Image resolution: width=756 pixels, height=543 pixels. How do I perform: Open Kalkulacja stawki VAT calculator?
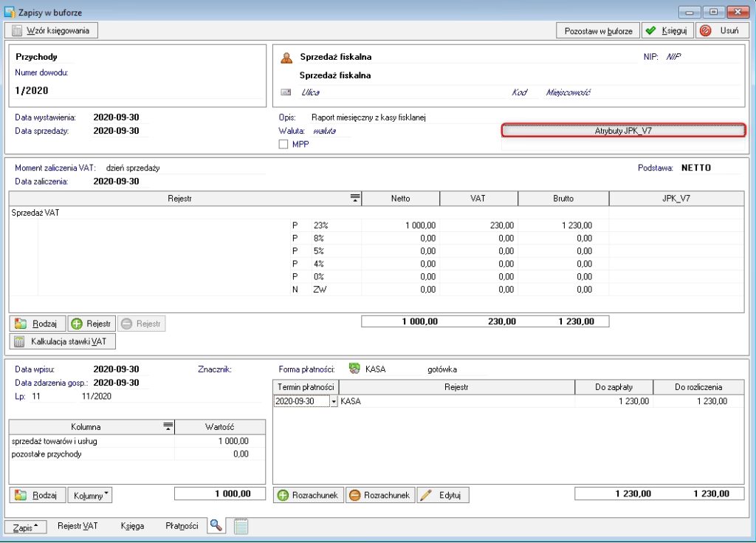[63, 341]
